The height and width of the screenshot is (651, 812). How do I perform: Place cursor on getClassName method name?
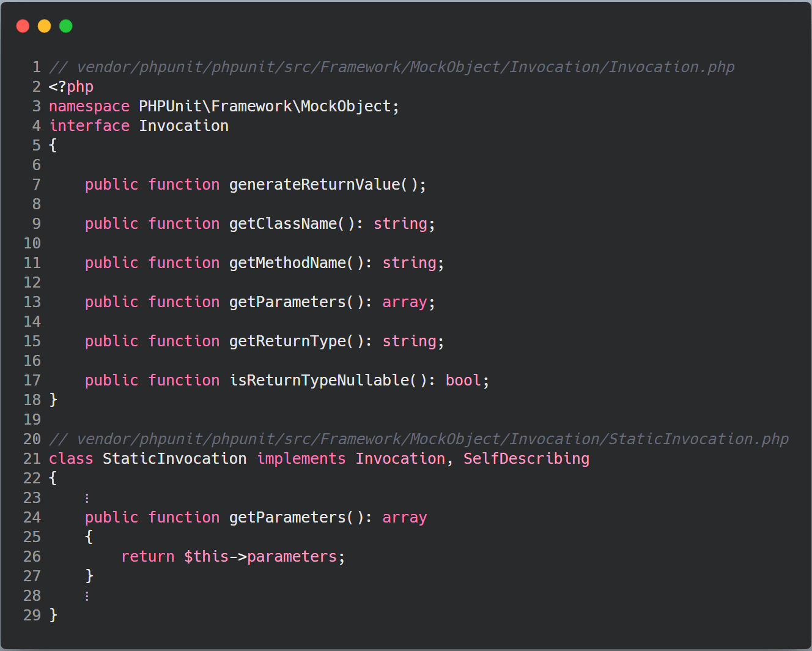click(x=282, y=224)
